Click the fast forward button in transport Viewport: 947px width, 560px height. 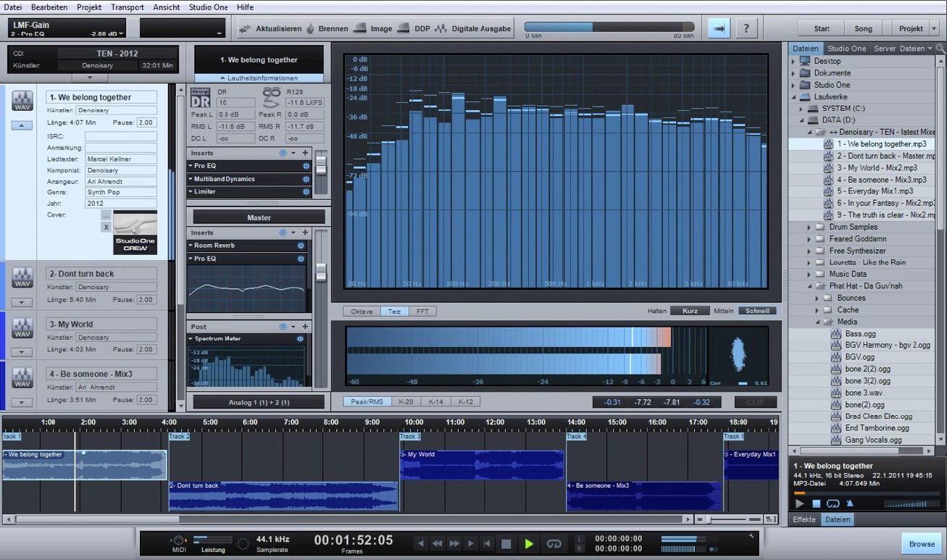pos(454,543)
